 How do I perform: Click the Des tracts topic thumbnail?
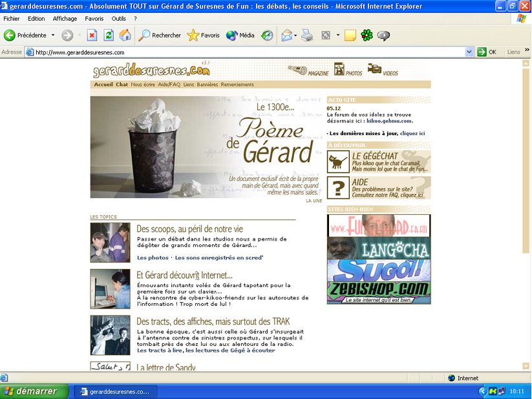pos(111,335)
